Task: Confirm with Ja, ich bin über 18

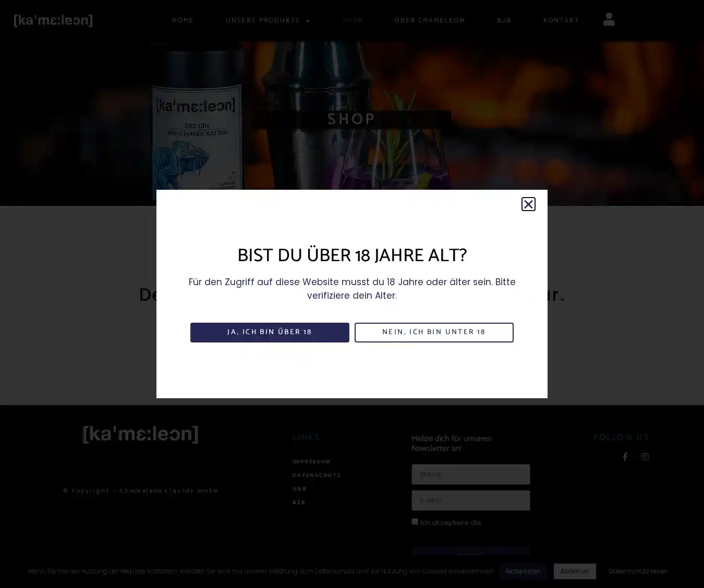Action: click(270, 332)
